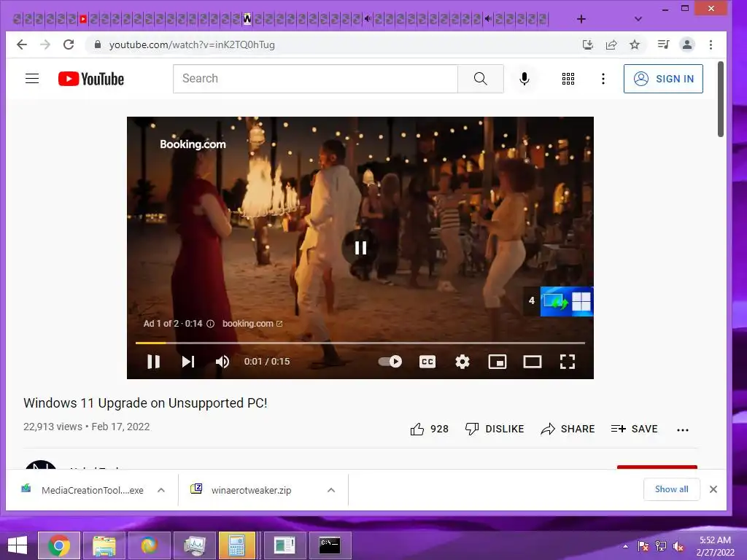
Task: Click the video progress bar
Action: click(x=360, y=343)
